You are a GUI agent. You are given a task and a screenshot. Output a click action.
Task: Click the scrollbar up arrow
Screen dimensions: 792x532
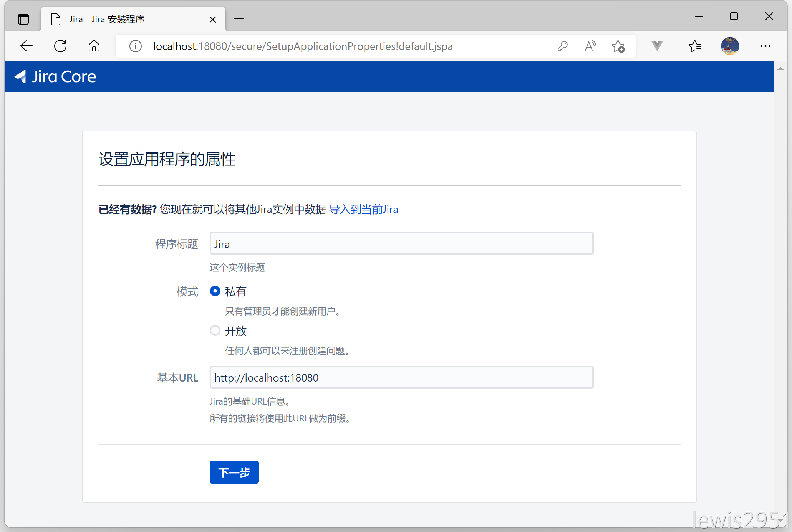point(780,68)
